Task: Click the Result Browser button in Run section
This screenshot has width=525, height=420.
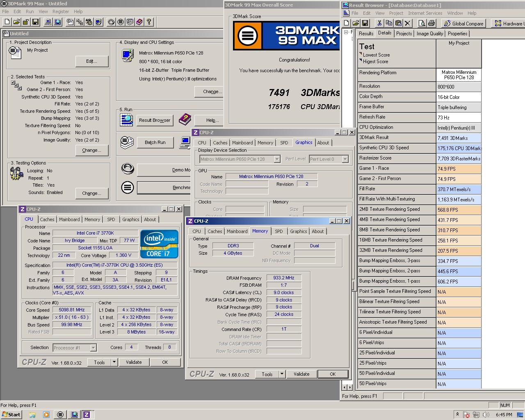Action: click(x=155, y=120)
